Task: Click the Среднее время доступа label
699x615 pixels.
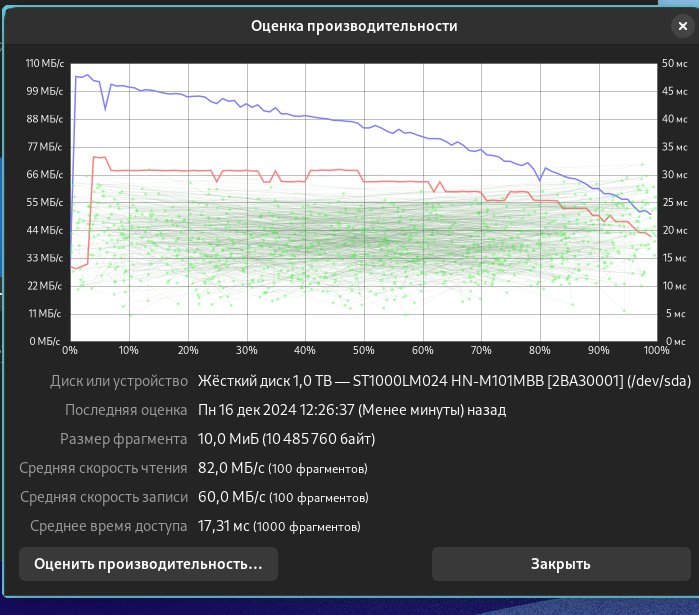Action: click(x=109, y=526)
